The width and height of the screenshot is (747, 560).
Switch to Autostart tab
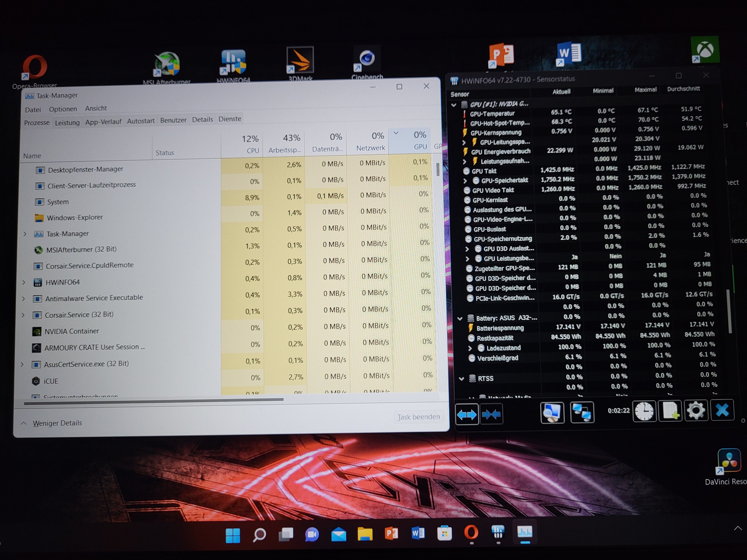tap(140, 121)
